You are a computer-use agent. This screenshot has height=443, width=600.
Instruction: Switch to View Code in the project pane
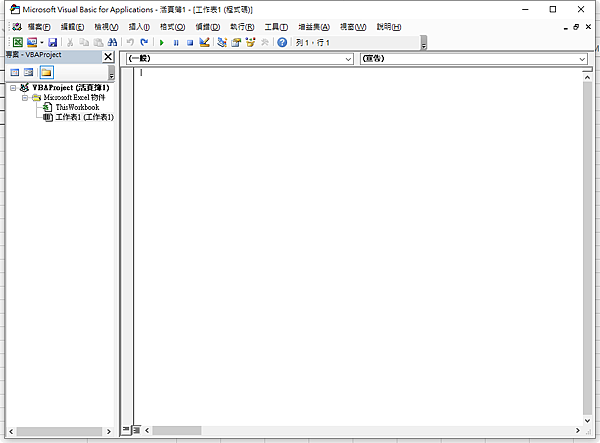[x=15, y=72]
